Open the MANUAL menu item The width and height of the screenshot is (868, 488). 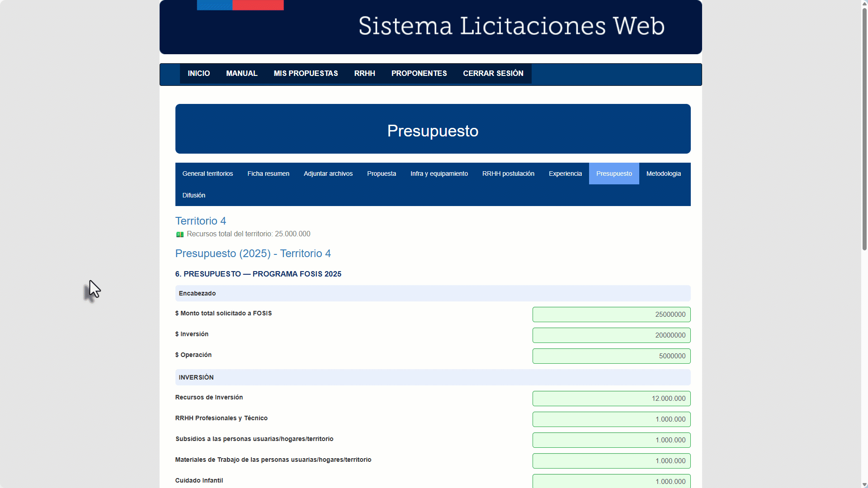coord(242,73)
